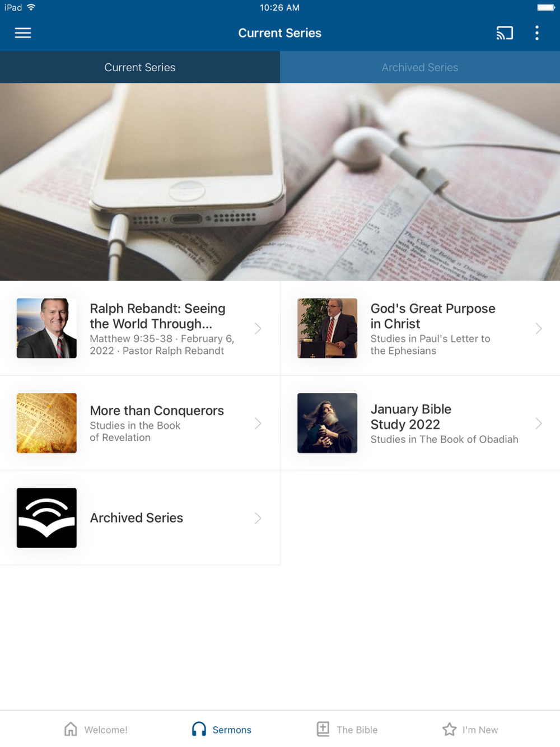560x747 pixels.
Task: Expand January Bible Study 2022 chevron
Action: (539, 423)
